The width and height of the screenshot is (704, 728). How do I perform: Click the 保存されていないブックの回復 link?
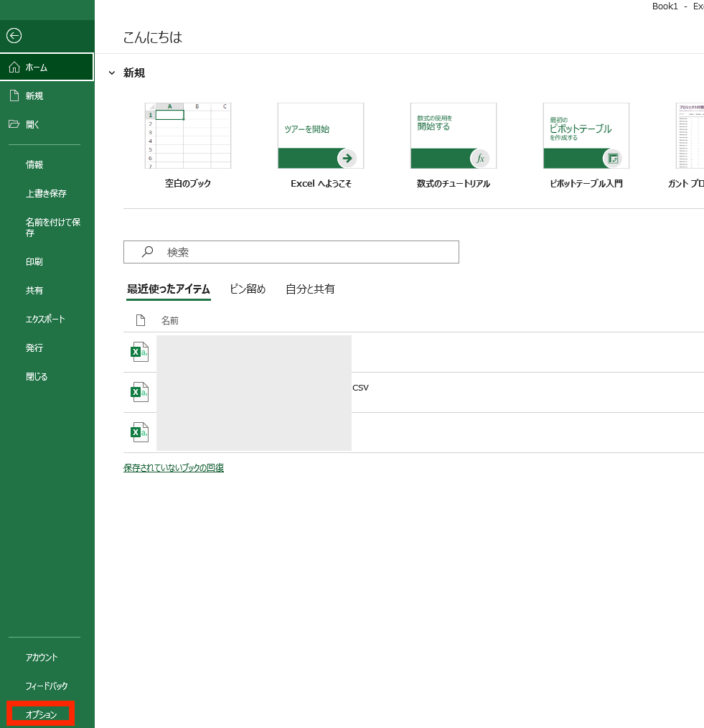174,467
